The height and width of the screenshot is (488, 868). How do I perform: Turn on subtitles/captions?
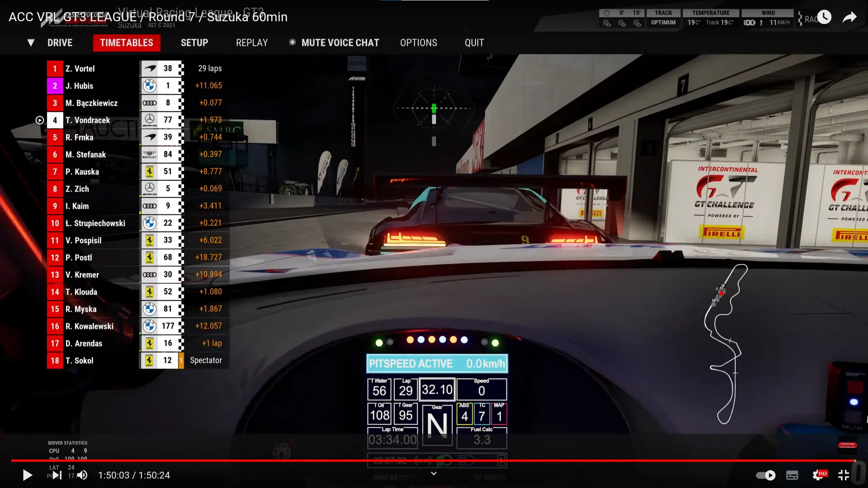(x=792, y=475)
